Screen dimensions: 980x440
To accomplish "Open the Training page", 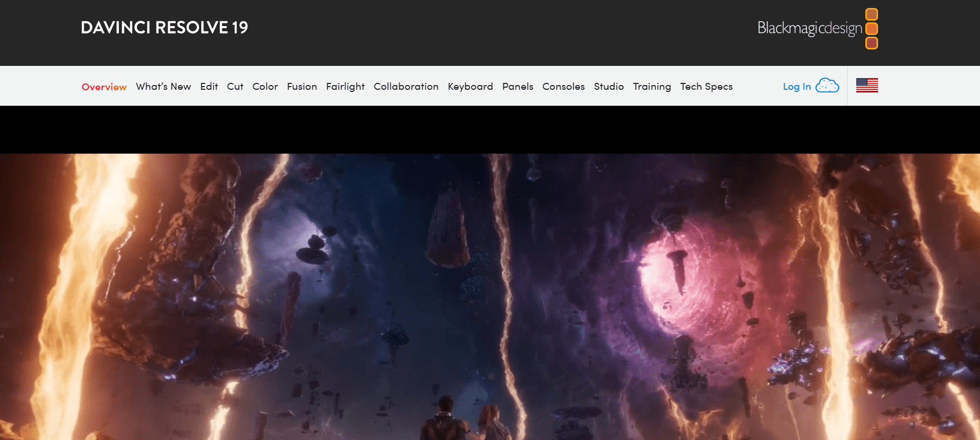I will 652,87.
